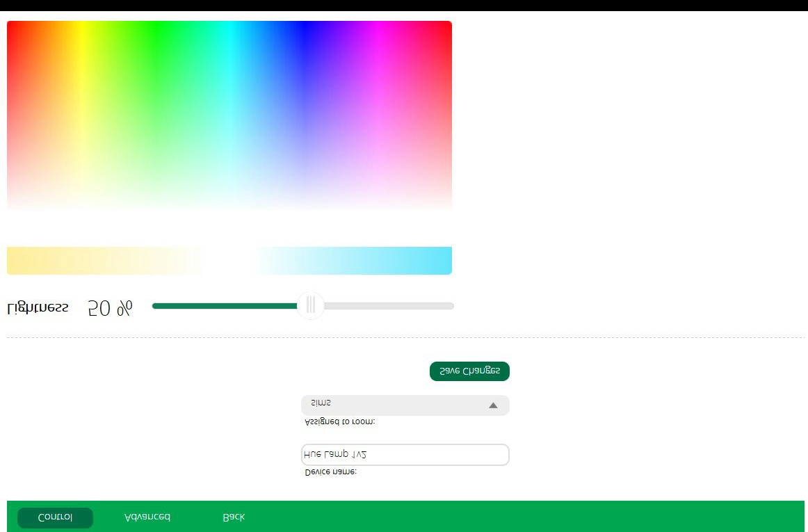808x532 pixels.
Task: Choose neutral white center of temperature bar
Action: (x=228, y=261)
